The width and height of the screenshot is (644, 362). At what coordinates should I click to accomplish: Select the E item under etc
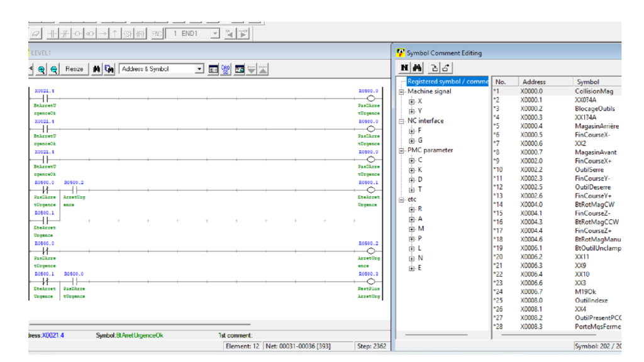[419, 268]
